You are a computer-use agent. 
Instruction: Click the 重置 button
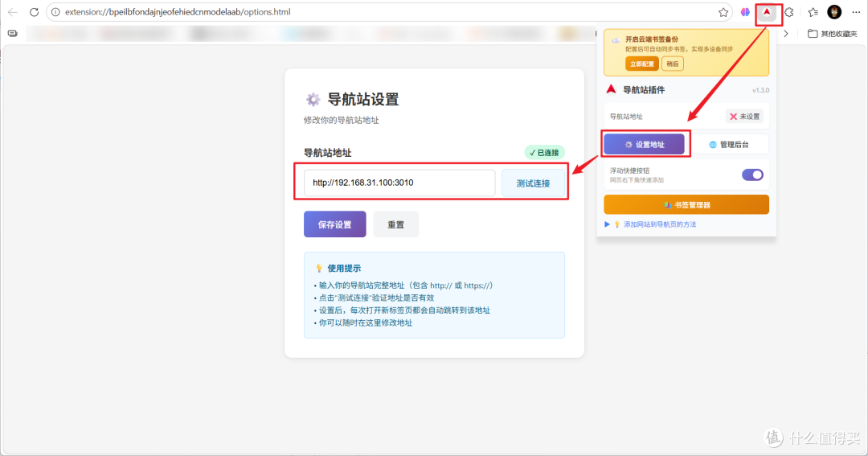(x=395, y=224)
